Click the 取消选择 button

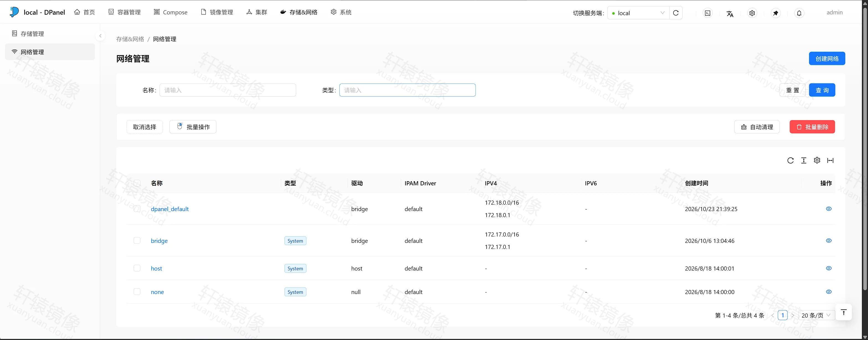(x=144, y=127)
